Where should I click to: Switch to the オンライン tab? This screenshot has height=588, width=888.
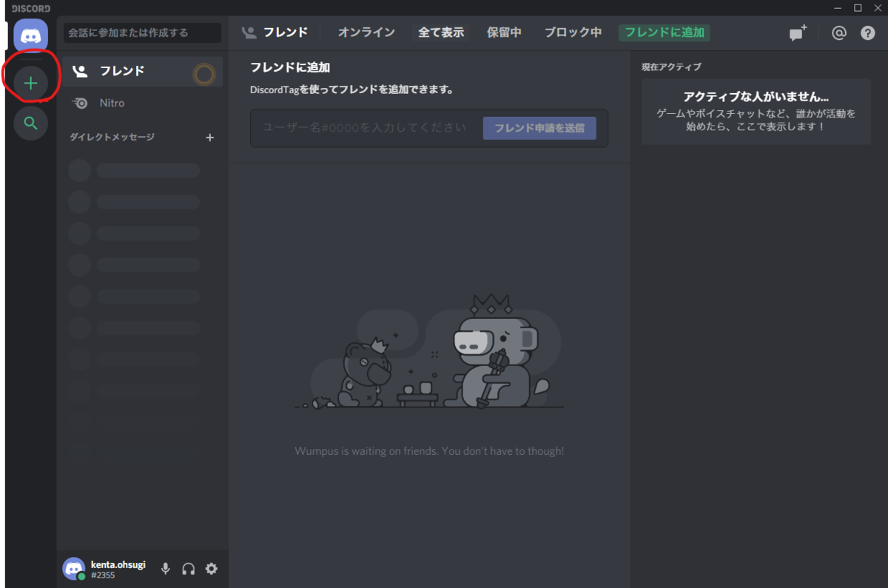(366, 33)
